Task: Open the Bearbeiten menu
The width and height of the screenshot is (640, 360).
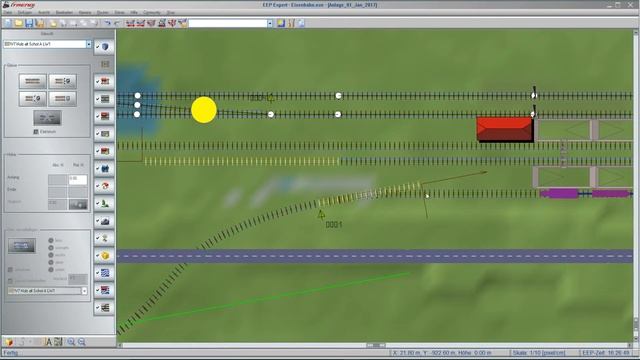Action: 64,13
